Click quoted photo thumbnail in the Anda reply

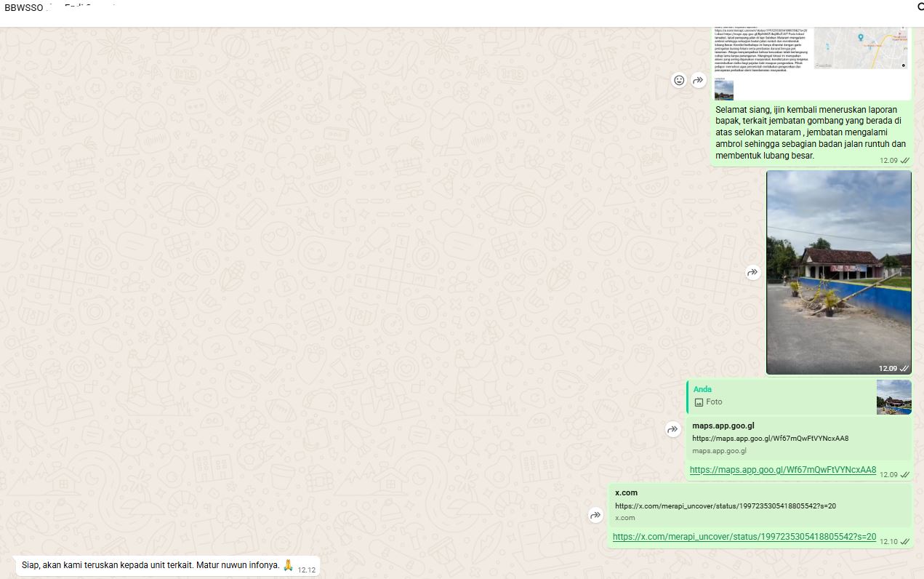click(893, 397)
